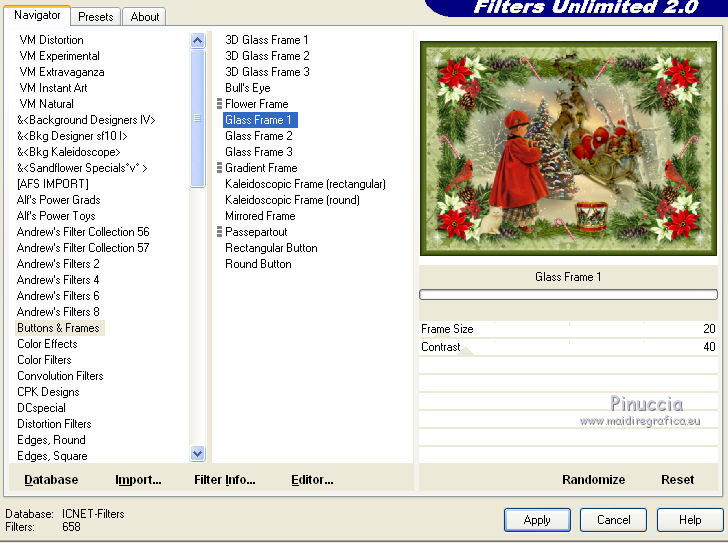This screenshot has width=728, height=543.
Task: Open the Presets tab
Action: point(96,17)
